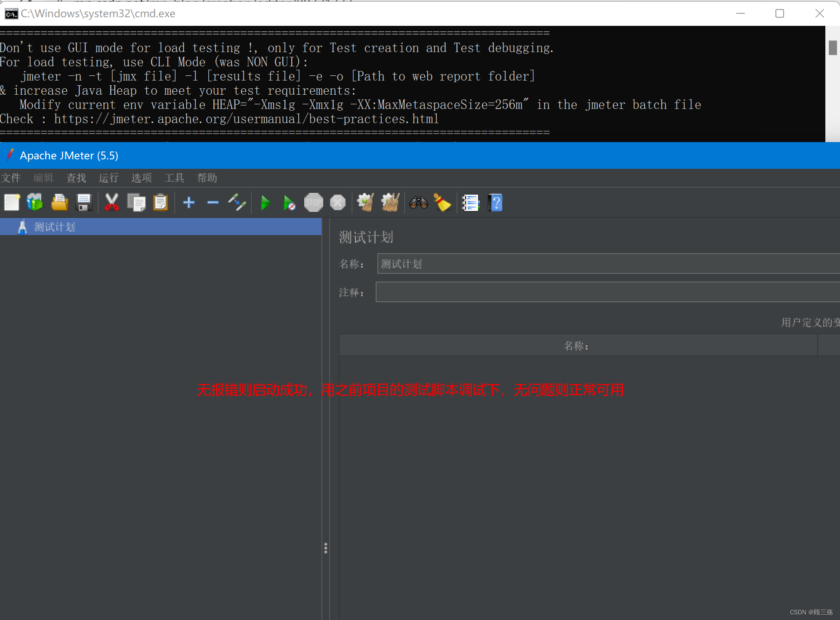This screenshot has width=840, height=620.
Task: Click the Clear all double broom icon
Action: pyautogui.click(x=390, y=202)
